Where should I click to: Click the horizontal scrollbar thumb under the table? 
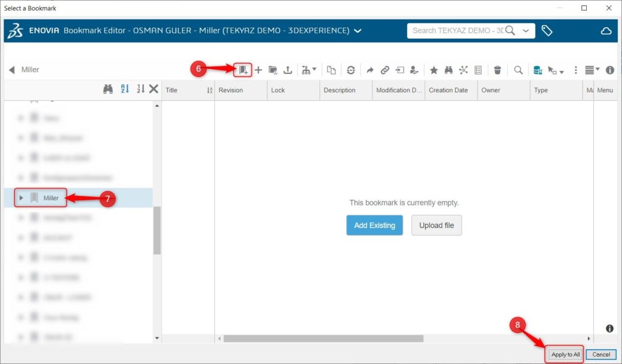(323, 339)
